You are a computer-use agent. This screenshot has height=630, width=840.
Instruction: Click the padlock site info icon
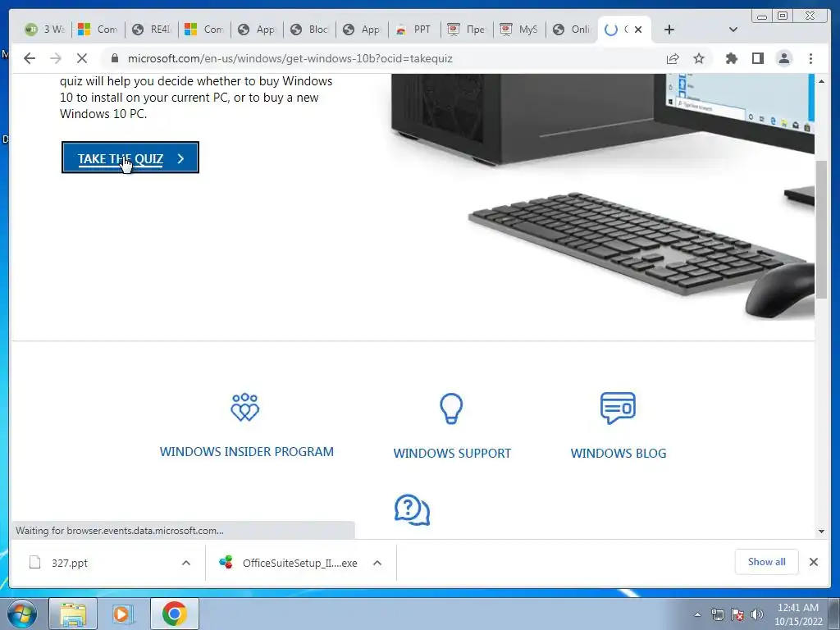click(114, 58)
